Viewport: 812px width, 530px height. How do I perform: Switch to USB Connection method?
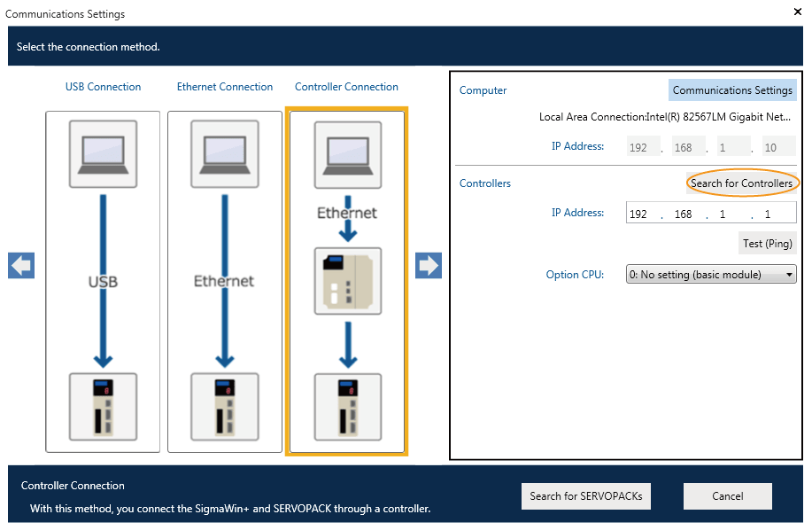coord(103,87)
